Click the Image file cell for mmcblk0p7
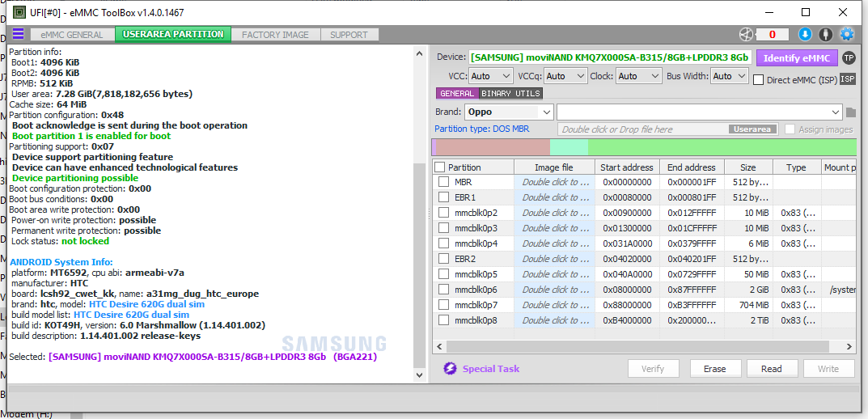Image resolution: width=868 pixels, height=419 pixels. (554, 304)
